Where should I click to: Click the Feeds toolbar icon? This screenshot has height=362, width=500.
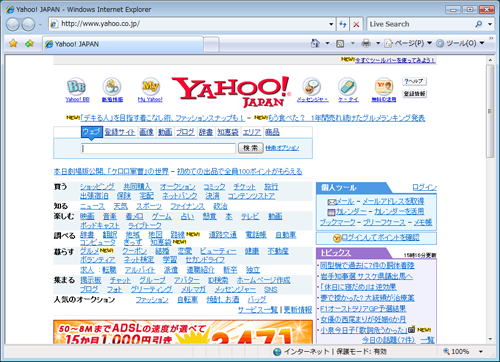[x=340, y=44]
